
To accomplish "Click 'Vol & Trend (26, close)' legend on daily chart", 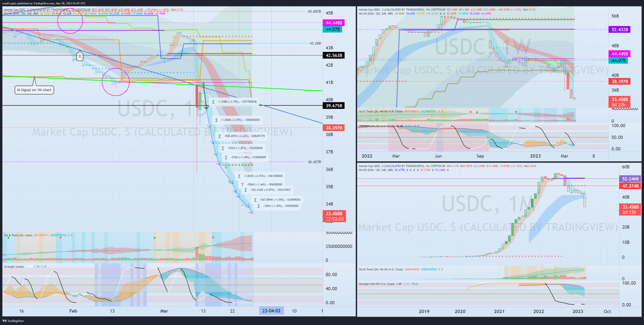I will pyautogui.click(x=18, y=235).
